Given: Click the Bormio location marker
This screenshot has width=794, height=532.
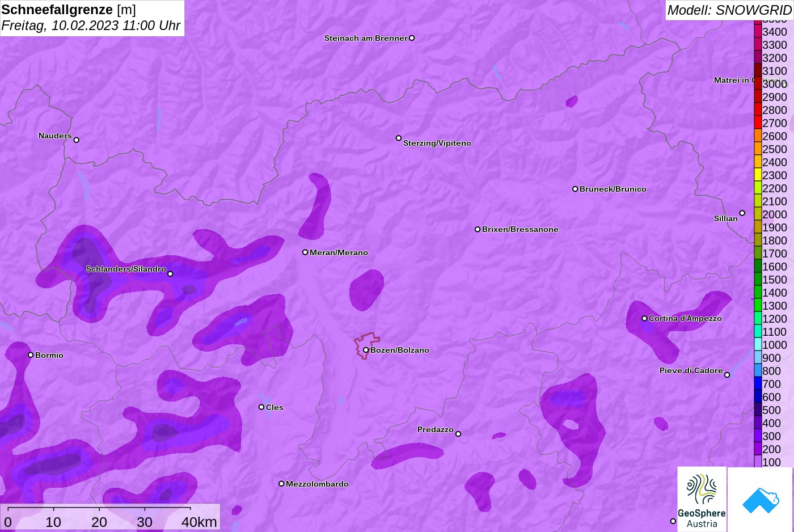Looking at the screenshot, I should pyautogui.click(x=31, y=355).
